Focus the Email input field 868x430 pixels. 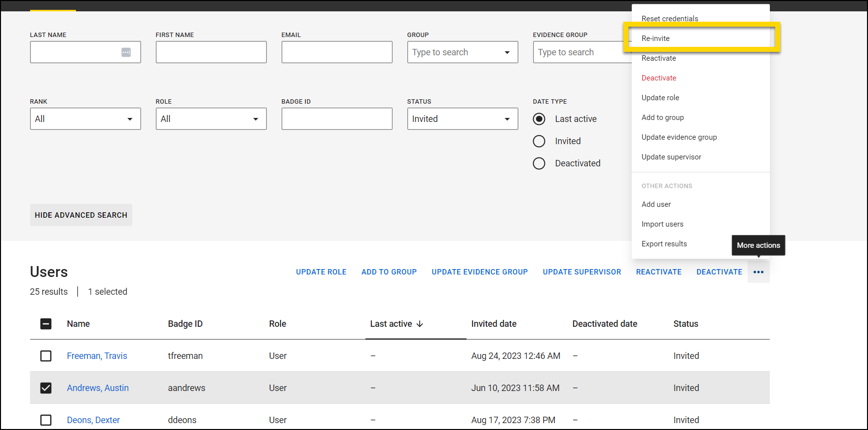coord(337,52)
